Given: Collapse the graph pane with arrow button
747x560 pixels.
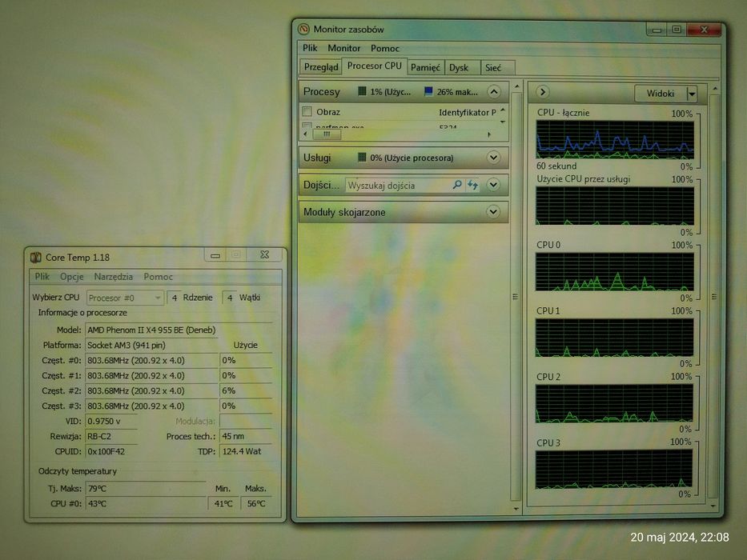Looking at the screenshot, I should [542, 91].
